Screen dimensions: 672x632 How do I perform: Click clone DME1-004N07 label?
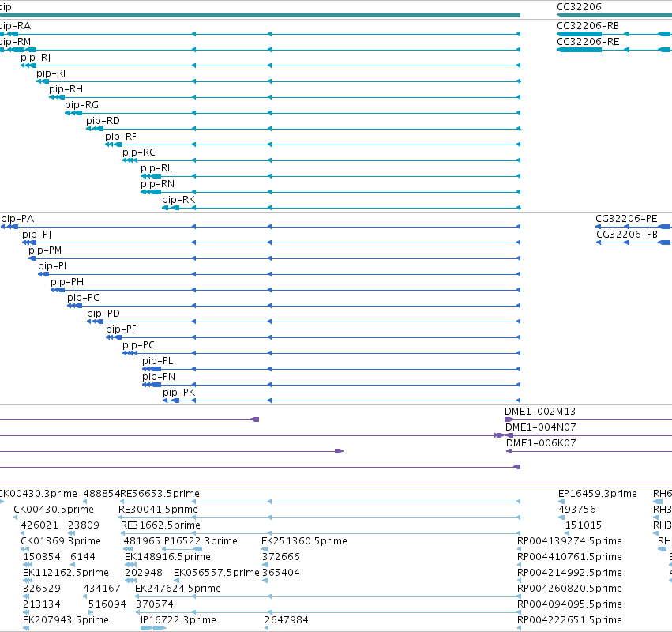pyautogui.click(x=541, y=427)
